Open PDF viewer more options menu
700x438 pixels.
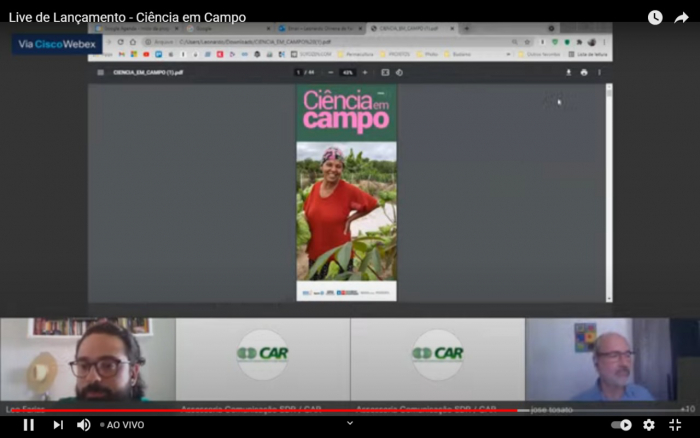(599, 72)
